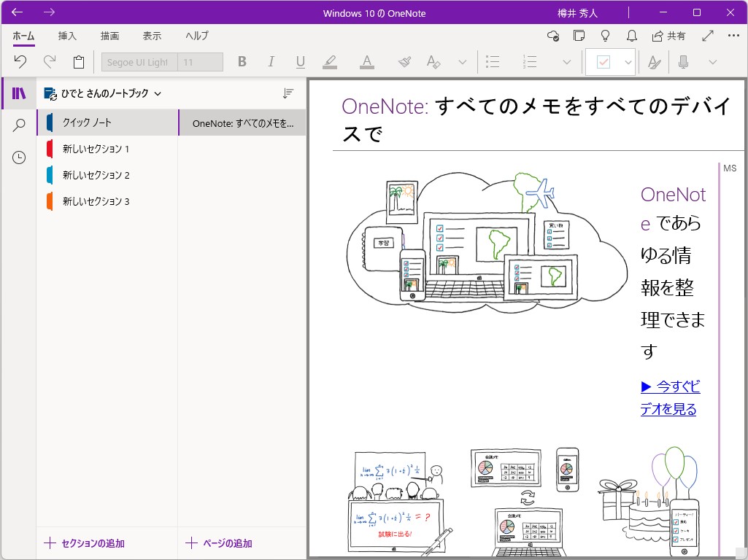Toggle bold formatting
The height and width of the screenshot is (560, 748).
pos(242,61)
